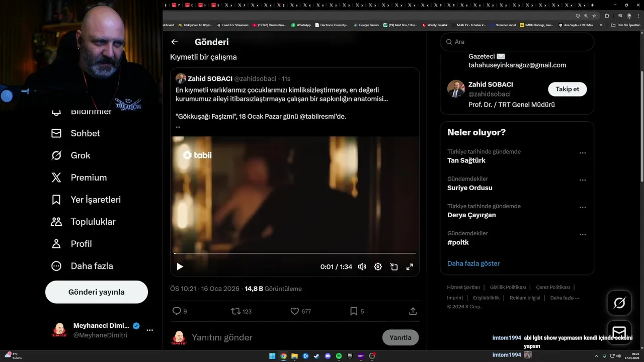Open the Windows Start menu
The height and width of the screenshot is (362, 644).
coord(272,356)
